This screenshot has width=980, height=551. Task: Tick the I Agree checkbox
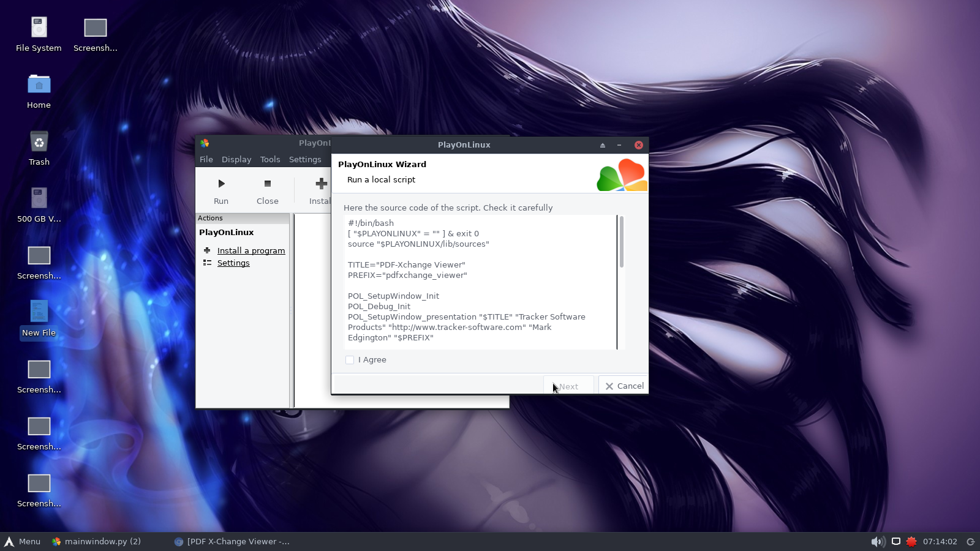(350, 360)
